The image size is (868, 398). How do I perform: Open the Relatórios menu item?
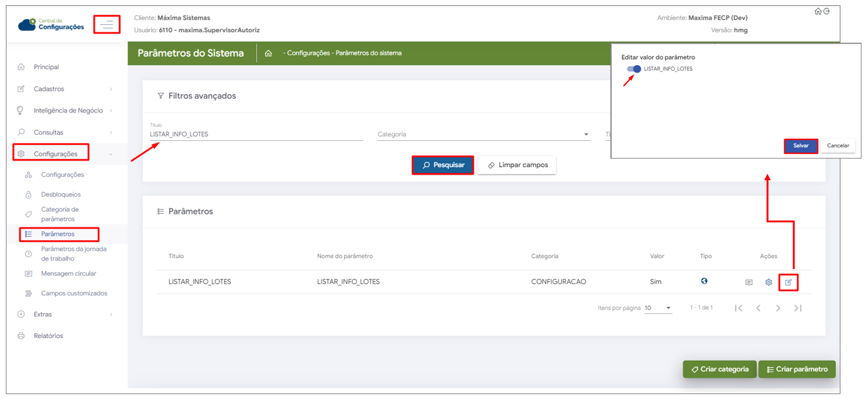pyautogui.click(x=49, y=336)
